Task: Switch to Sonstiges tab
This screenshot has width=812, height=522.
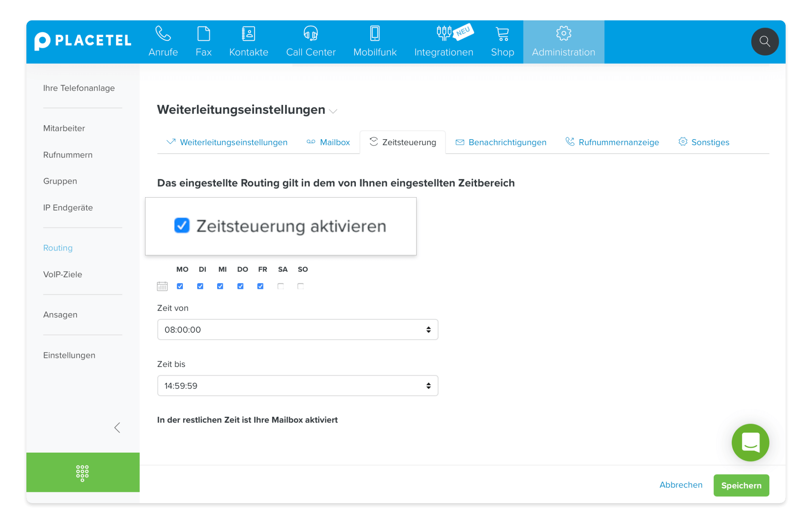Action: click(704, 142)
